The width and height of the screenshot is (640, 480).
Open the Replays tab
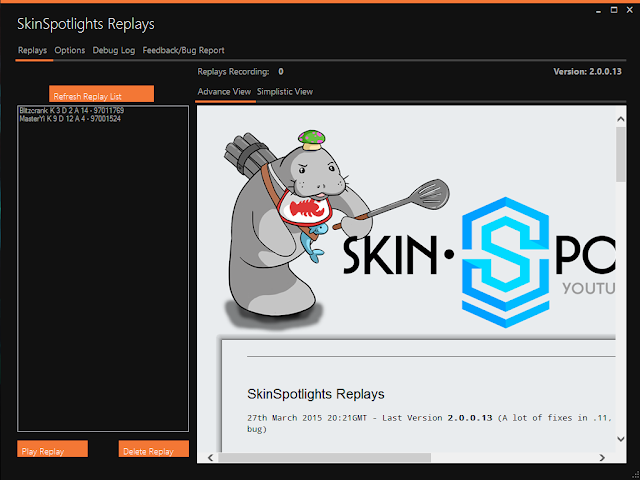pyautogui.click(x=33, y=51)
